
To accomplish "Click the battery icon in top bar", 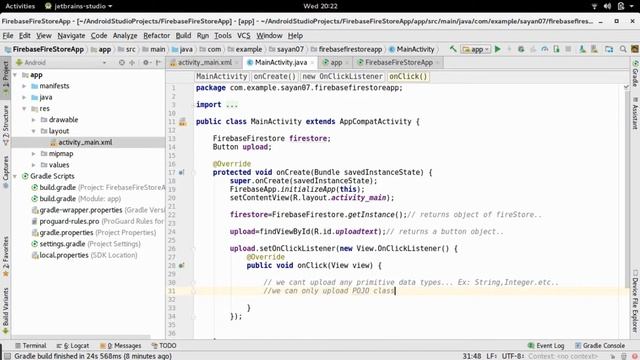I will point(621,6).
